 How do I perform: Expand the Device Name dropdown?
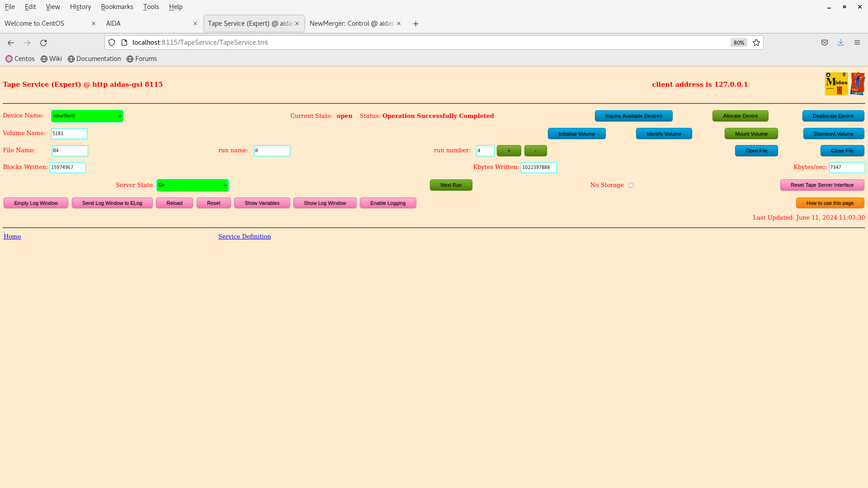(87, 116)
